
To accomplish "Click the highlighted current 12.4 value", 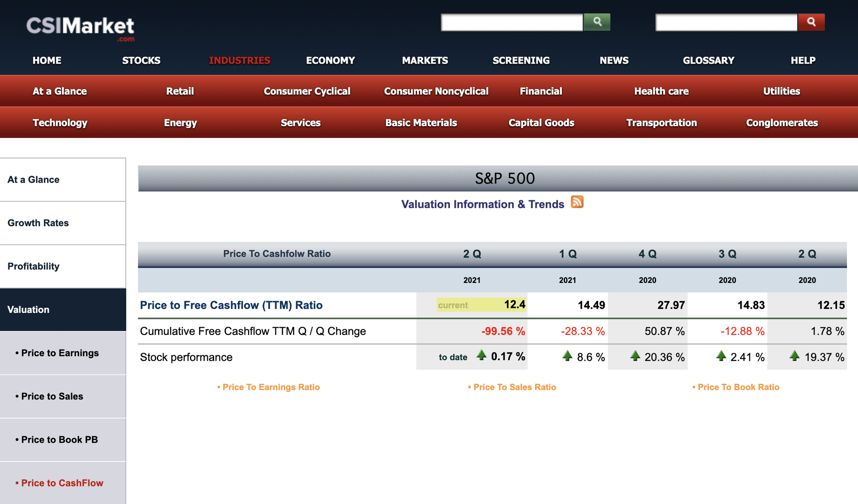I will [x=481, y=305].
